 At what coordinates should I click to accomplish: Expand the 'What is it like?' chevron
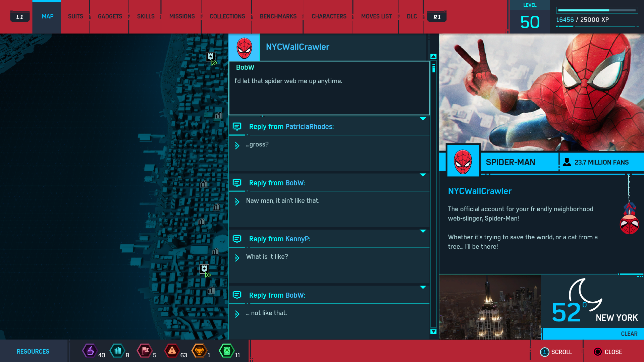(237, 258)
